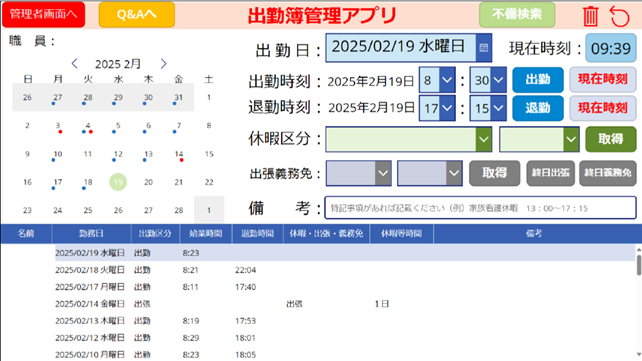Select row 2025/02/10 月曜日
This screenshot has height=361, width=642.
pyautogui.click(x=345, y=354)
